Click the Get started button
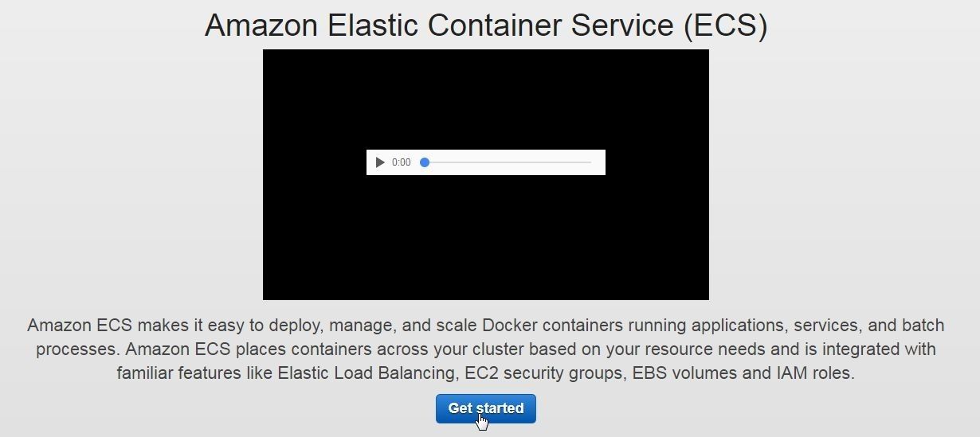The height and width of the screenshot is (437, 980). point(485,408)
